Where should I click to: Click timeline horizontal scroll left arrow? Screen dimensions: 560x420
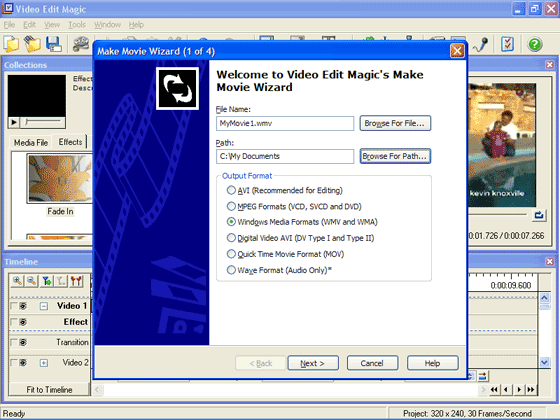click(98, 389)
